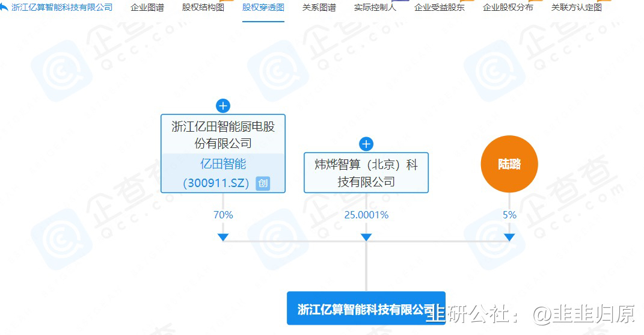Click the blue arrow under 5%

tap(509, 237)
